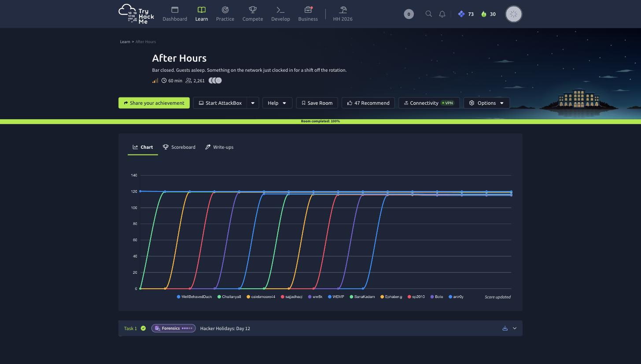Toggle sajjadhaqi legend series
Viewport: 641px width, 364px height.
click(x=291, y=297)
